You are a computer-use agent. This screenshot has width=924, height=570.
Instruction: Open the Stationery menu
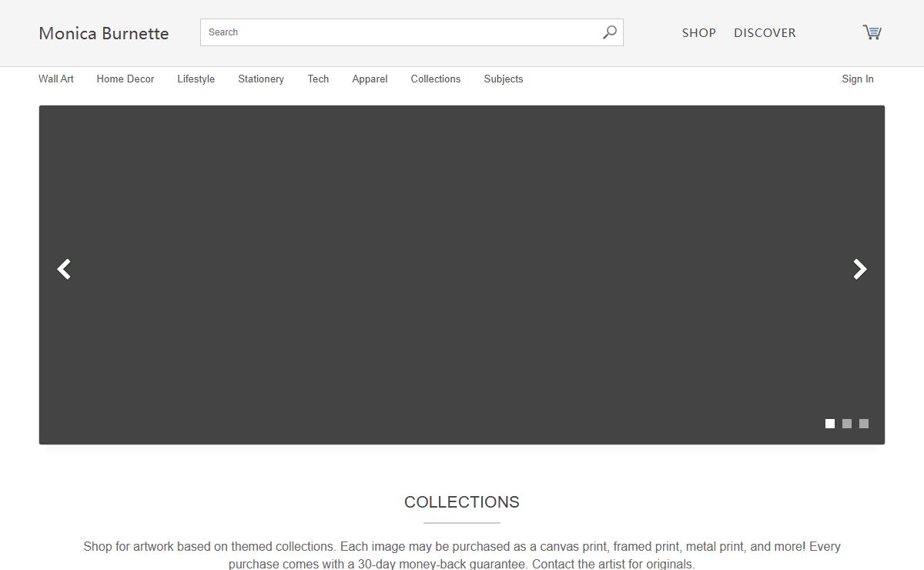[x=261, y=79]
